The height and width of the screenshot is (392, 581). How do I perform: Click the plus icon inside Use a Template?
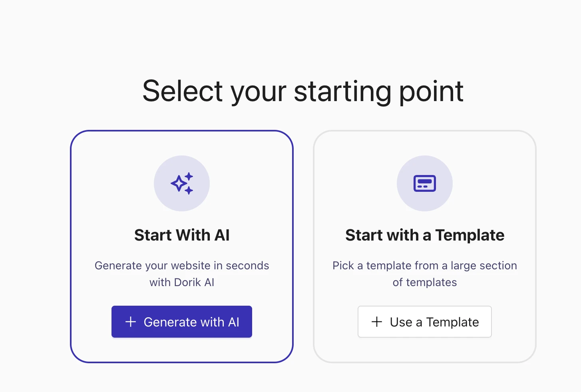[x=377, y=322]
